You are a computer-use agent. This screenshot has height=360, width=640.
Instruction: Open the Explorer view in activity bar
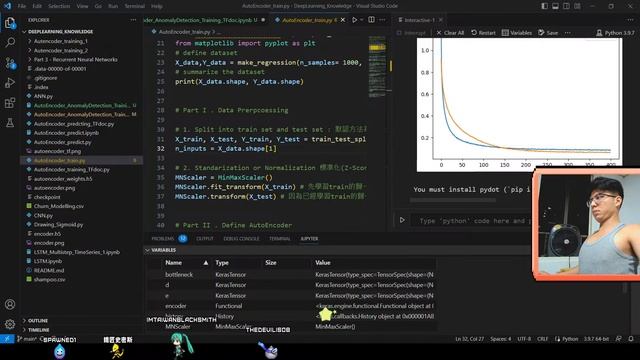(10, 22)
